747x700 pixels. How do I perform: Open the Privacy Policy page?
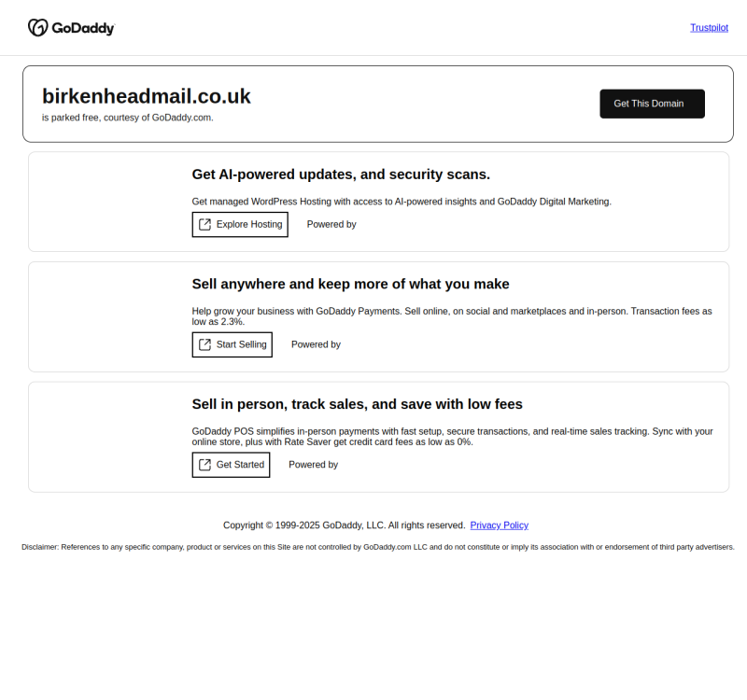[x=499, y=525]
